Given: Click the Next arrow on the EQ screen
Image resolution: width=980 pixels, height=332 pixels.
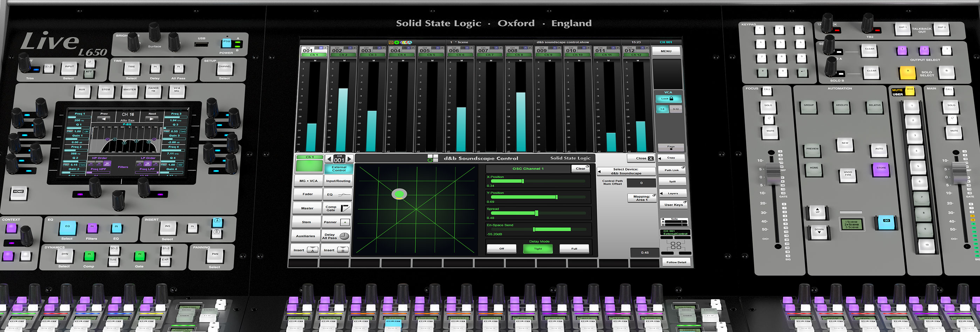Looking at the screenshot, I should [152, 119].
